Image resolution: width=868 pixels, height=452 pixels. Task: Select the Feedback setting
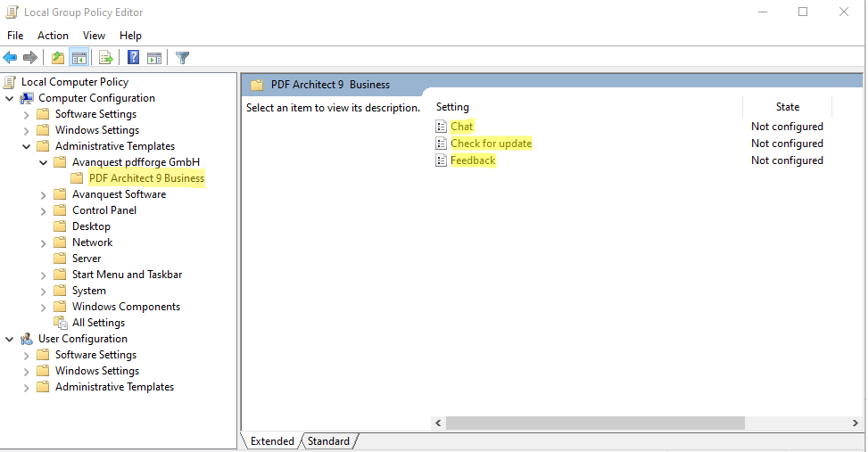[x=473, y=160]
